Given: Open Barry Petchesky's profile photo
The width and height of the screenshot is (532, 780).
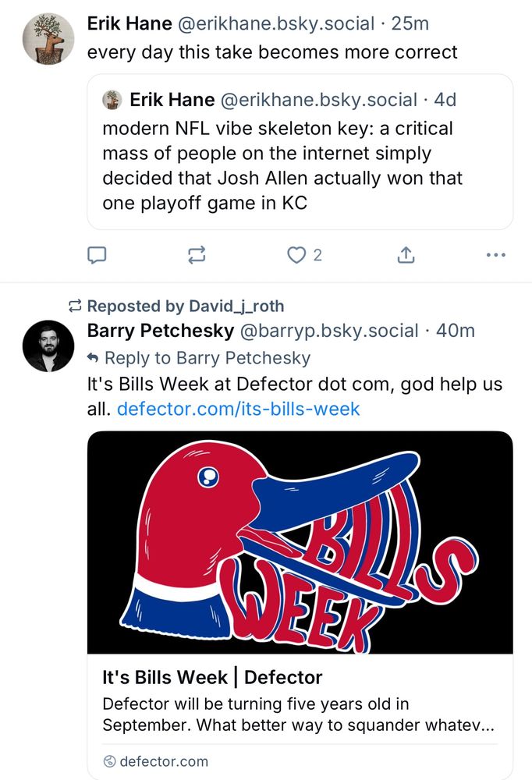Looking at the screenshot, I should coord(48,346).
